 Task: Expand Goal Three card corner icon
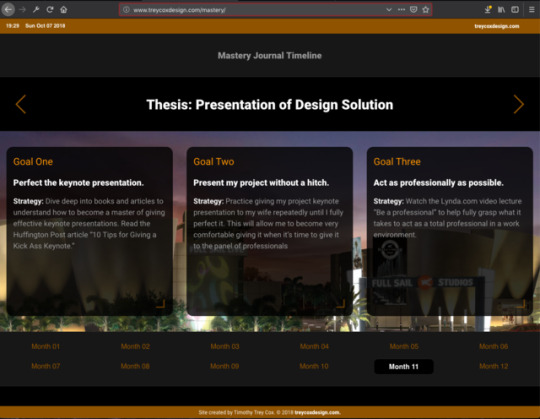[x=521, y=303]
